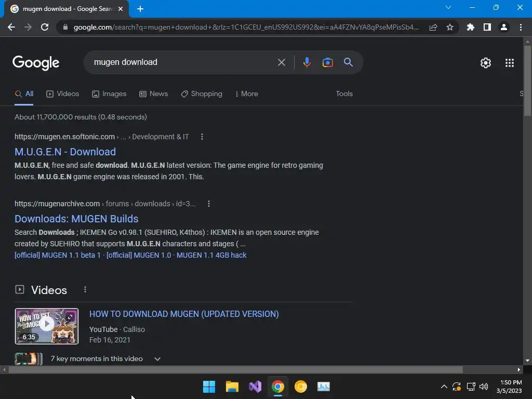
Task: Open the Google apps grid
Action: point(510,63)
